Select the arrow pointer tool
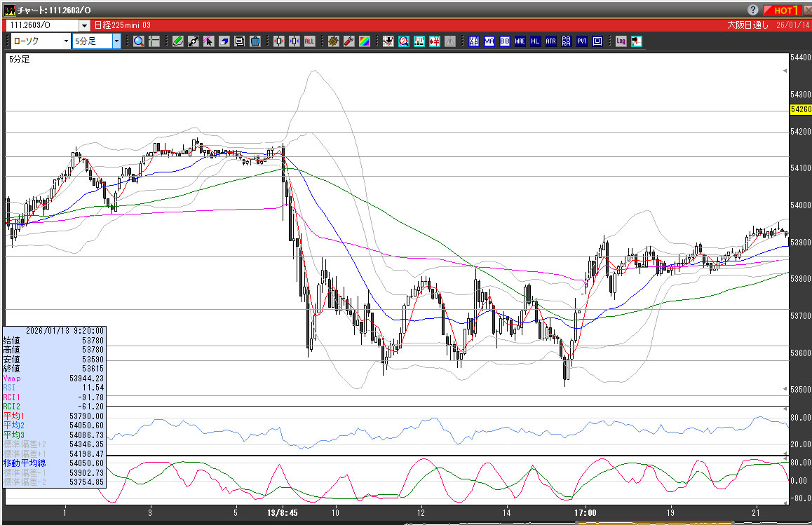Viewport: 812px width, 525px height. (x=208, y=41)
